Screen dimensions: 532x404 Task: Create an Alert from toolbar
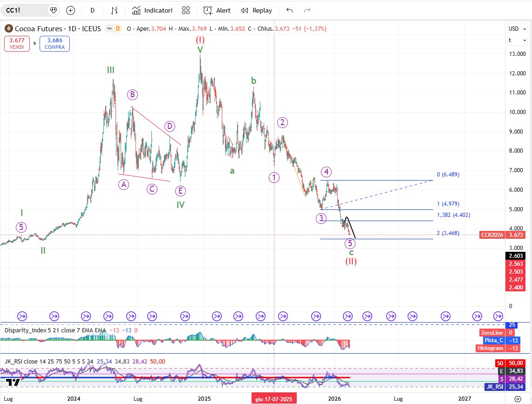(217, 10)
